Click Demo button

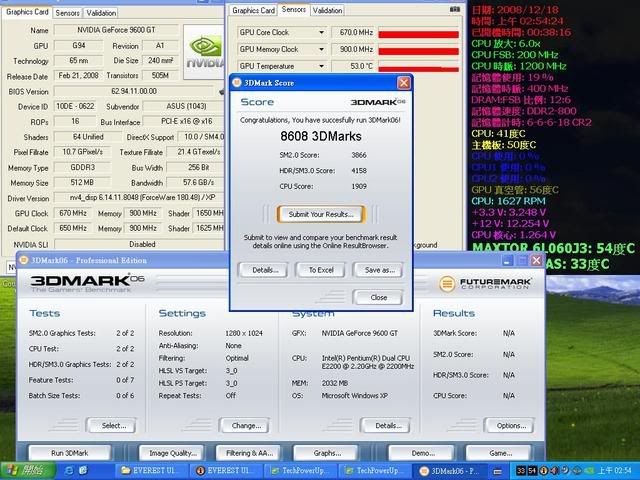(x=422, y=453)
